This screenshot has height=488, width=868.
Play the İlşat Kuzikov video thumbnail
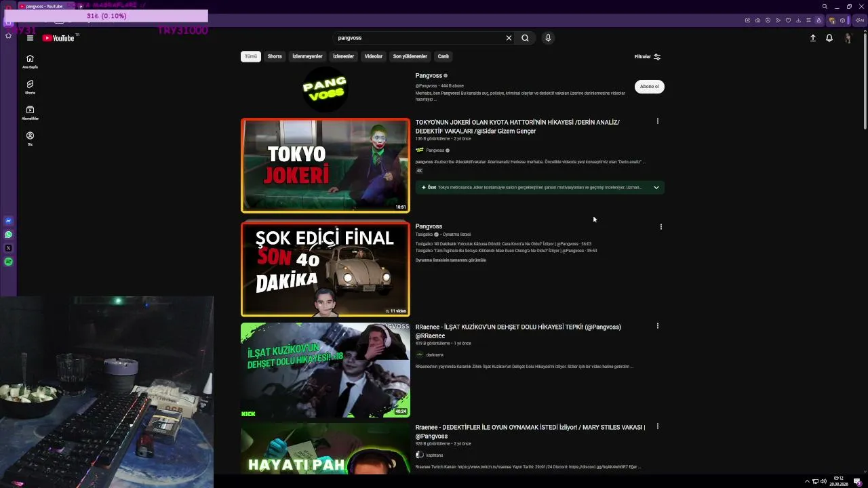pyautogui.click(x=325, y=370)
